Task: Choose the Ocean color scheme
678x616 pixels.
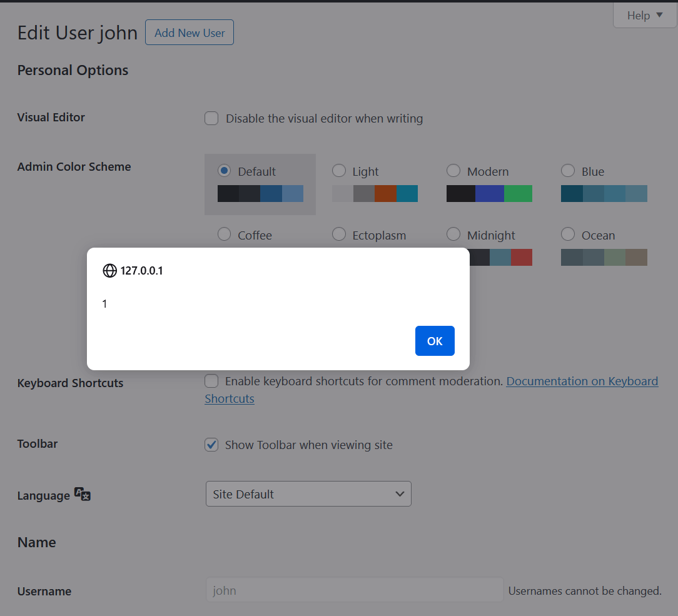Action: coord(568,235)
